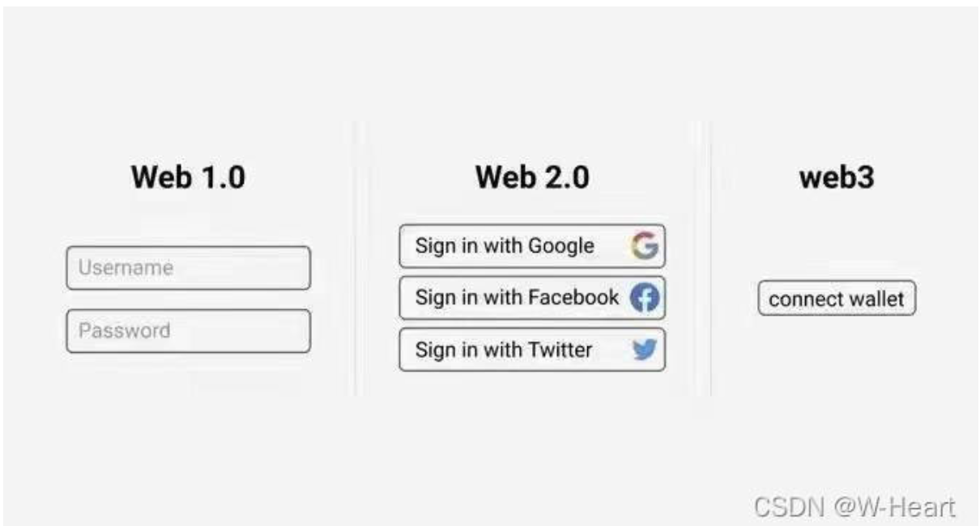Select the Web 1.0 heading
This screenshot has height=526, width=980.
point(188,178)
